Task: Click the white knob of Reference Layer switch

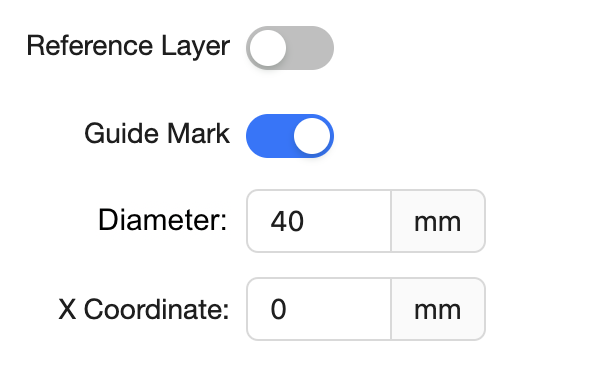Action: 268,48
